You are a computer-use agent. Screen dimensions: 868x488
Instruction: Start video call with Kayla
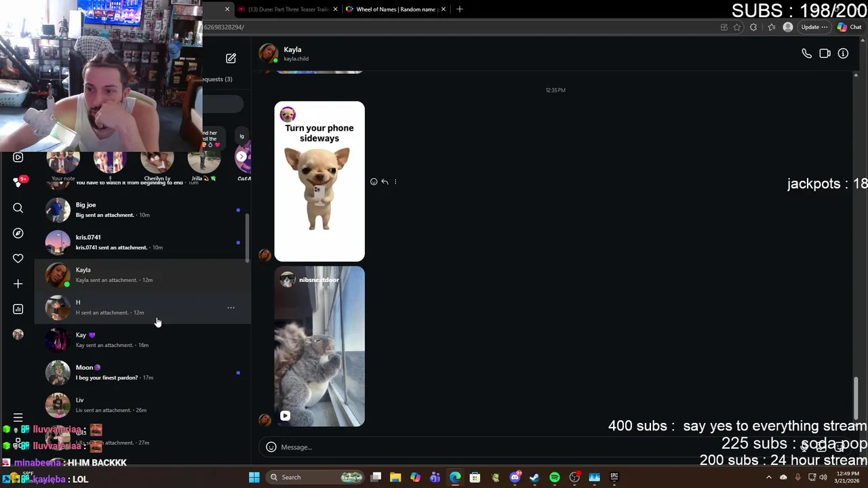[x=825, y=54]
